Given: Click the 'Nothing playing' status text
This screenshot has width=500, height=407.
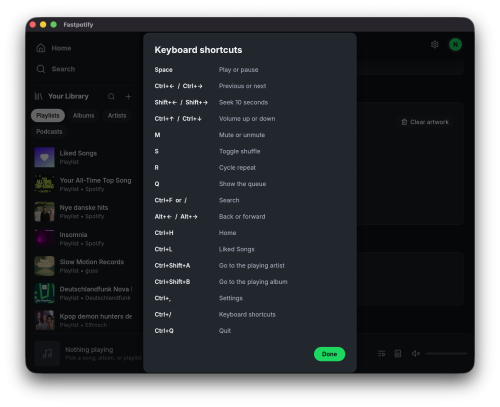Looking at the screenshot, I should pyautogui.click(x=89, y=350).
